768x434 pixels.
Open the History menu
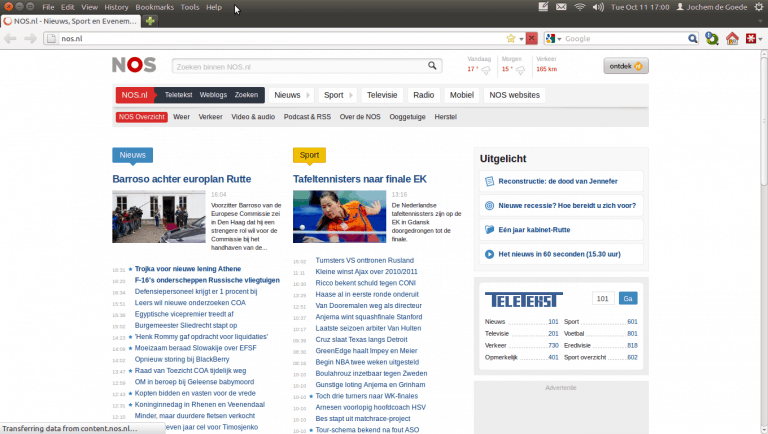(x=116, y=7)
